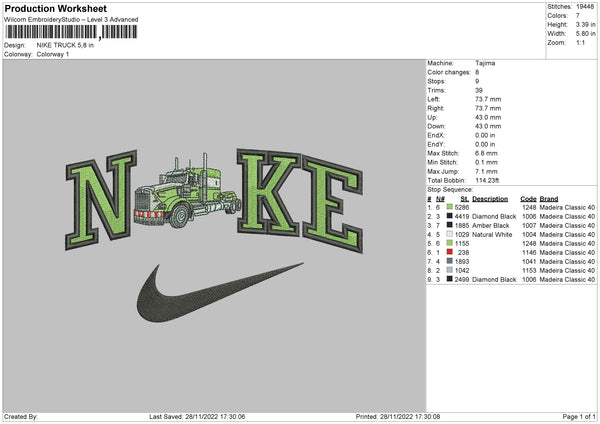This screenshot has width=600, height=424.
Task: Click the 'St.' column header
Action: click(x=465, y=199)
